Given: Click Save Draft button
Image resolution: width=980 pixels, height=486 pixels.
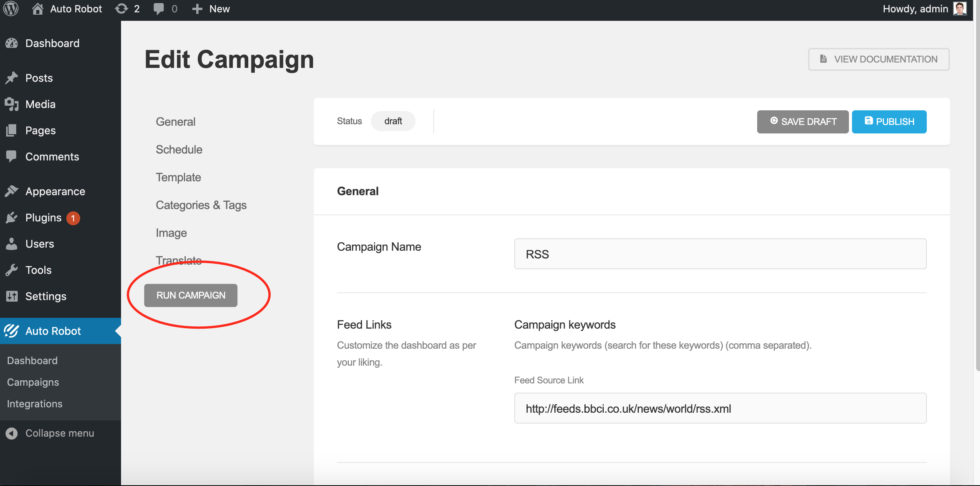Looking at the screenshot, I should (803, 121).
